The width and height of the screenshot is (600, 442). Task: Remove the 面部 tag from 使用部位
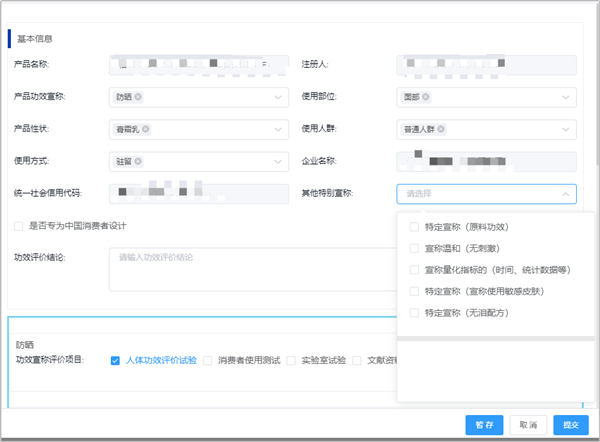point(425,97)
